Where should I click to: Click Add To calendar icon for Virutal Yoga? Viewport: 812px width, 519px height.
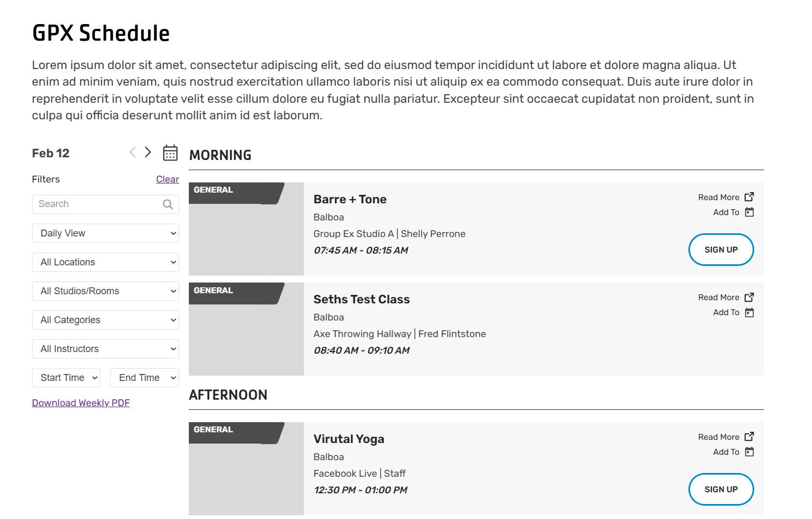click(749, 452)
